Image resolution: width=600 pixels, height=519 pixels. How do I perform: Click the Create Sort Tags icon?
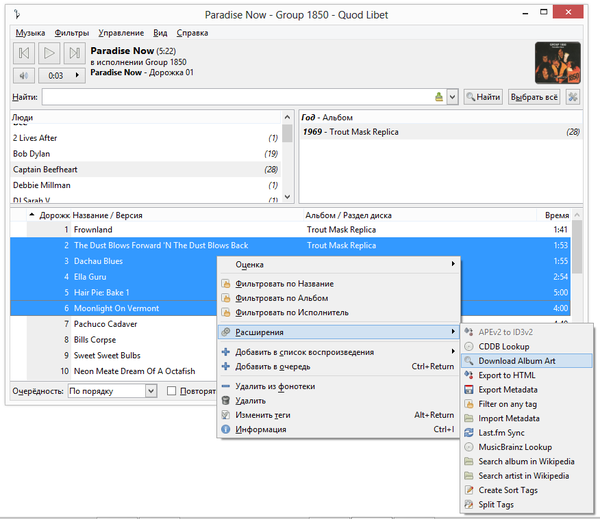point(469,490)
